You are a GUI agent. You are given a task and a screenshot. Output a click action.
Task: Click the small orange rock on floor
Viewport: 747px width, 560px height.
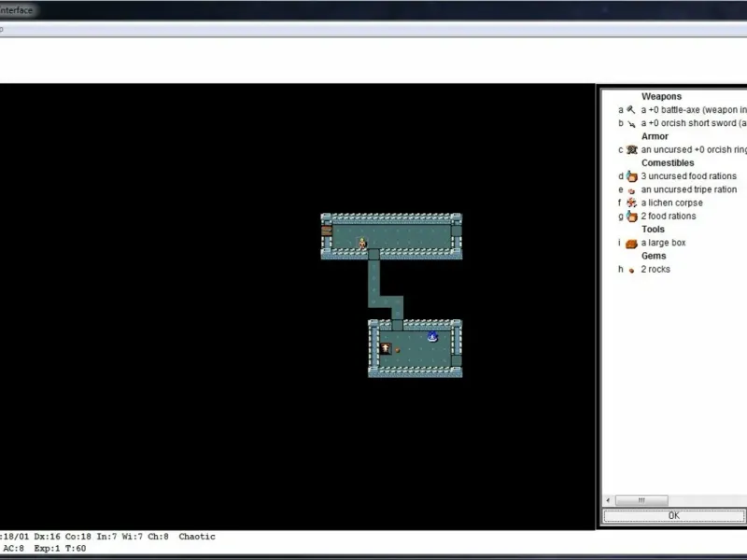398,350
